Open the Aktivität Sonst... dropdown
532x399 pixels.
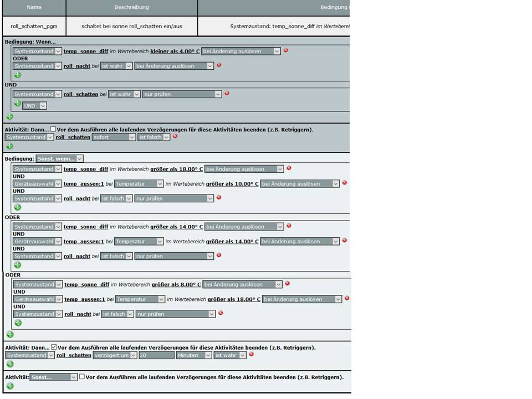pyautogui.click(x=54, y=377)
